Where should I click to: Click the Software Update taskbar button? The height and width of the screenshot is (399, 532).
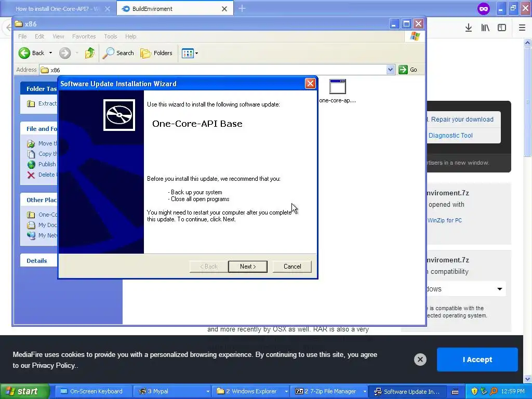coord(407,392)
